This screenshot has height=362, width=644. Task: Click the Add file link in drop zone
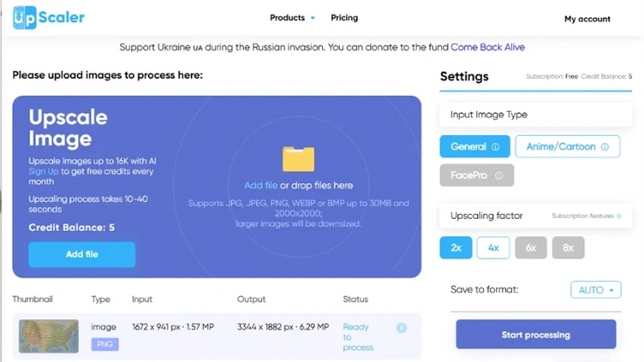(260, 186)
